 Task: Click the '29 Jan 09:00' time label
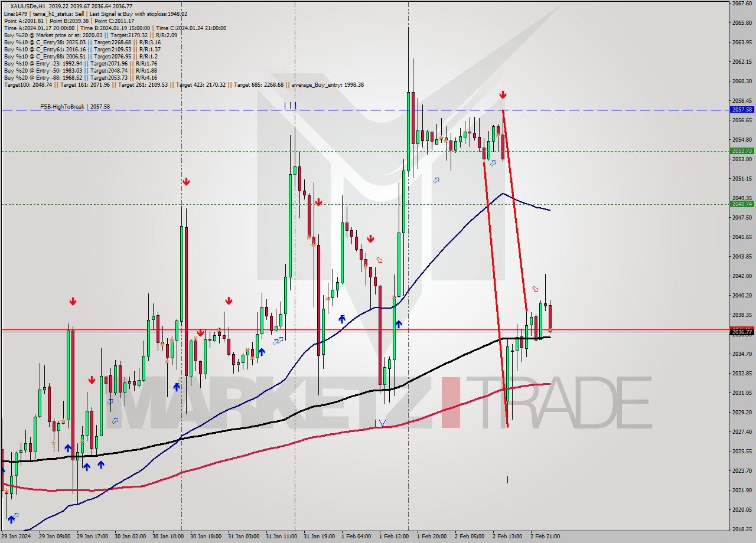54,537
